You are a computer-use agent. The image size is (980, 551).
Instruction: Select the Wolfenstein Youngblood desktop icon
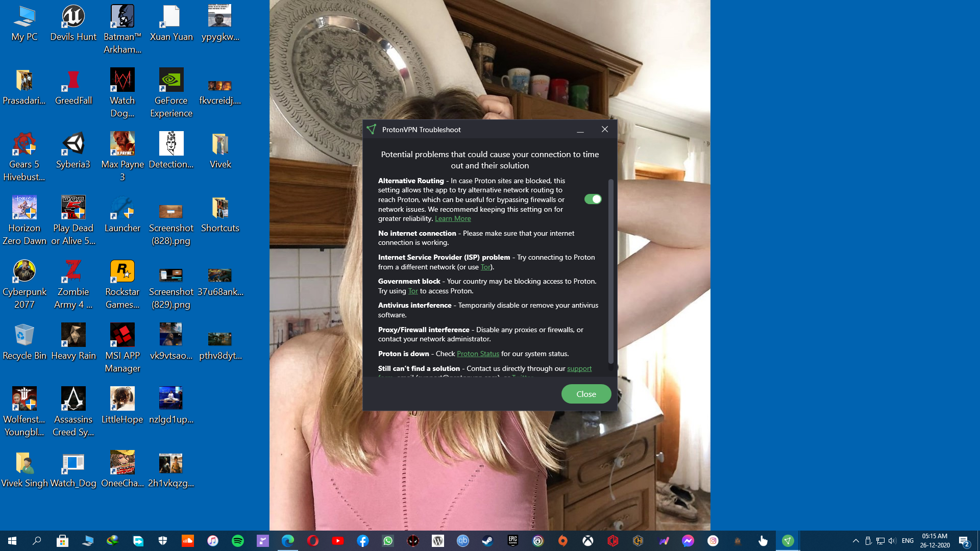pyautogui.click(x=24, y=412)
